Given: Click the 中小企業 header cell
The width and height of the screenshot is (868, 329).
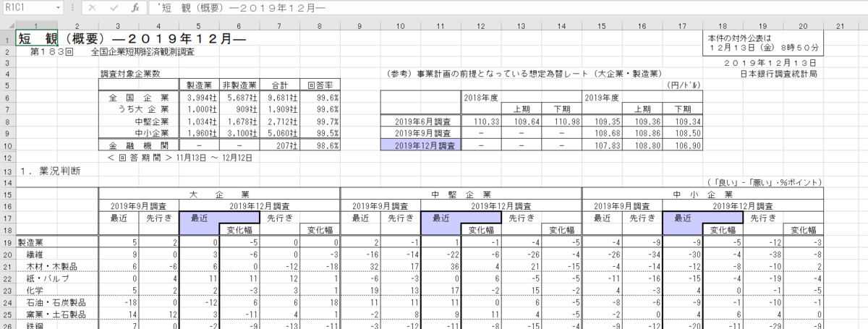Looking at the screenshot, I should [x=702, y=195].
